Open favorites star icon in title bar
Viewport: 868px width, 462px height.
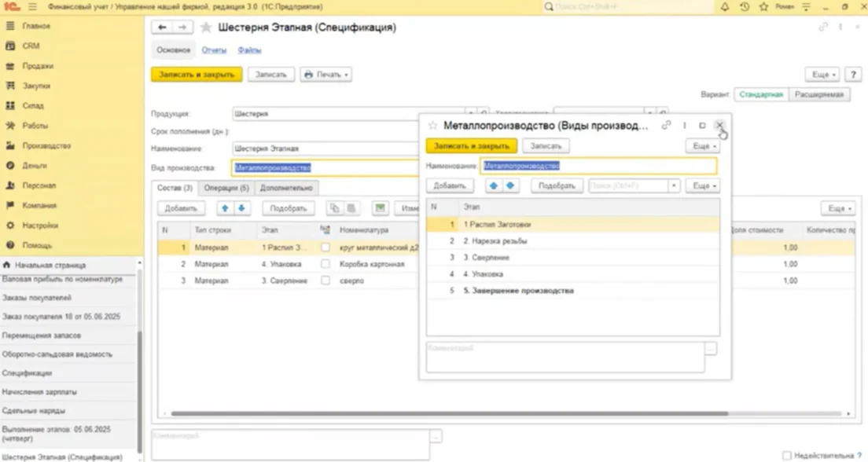(x=764, y=6)
